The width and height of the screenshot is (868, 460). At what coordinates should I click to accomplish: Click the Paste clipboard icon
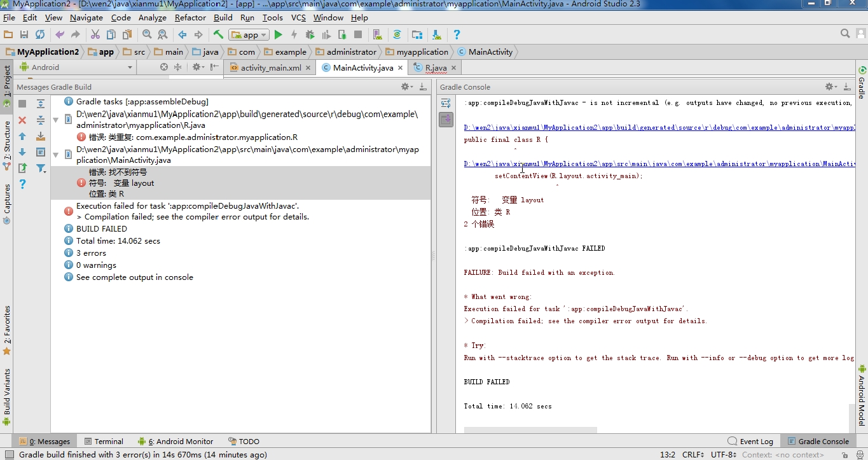pyautogui.click(x=127, y=34)
